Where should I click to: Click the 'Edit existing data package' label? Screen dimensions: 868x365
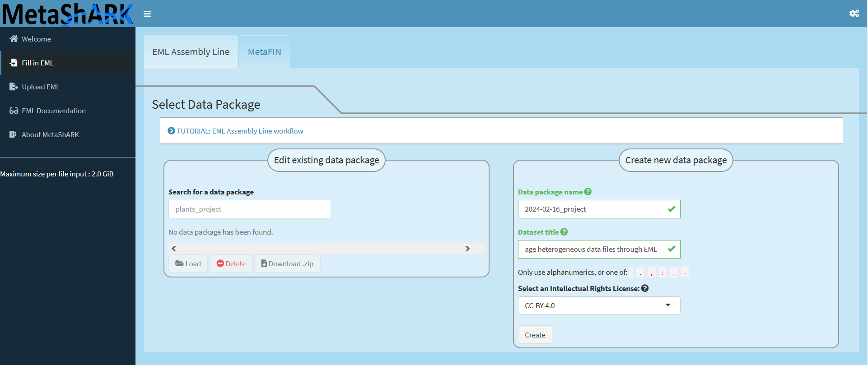click(327, 160)
